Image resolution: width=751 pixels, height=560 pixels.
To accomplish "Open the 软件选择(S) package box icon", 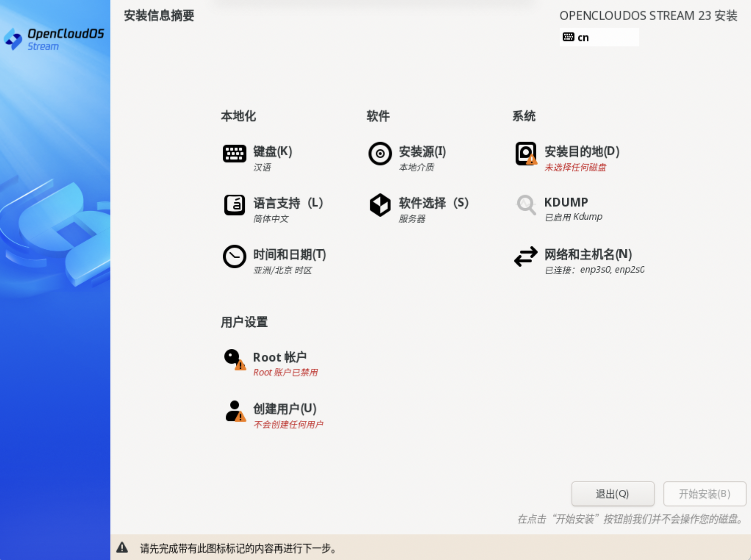I will [380, 205].
